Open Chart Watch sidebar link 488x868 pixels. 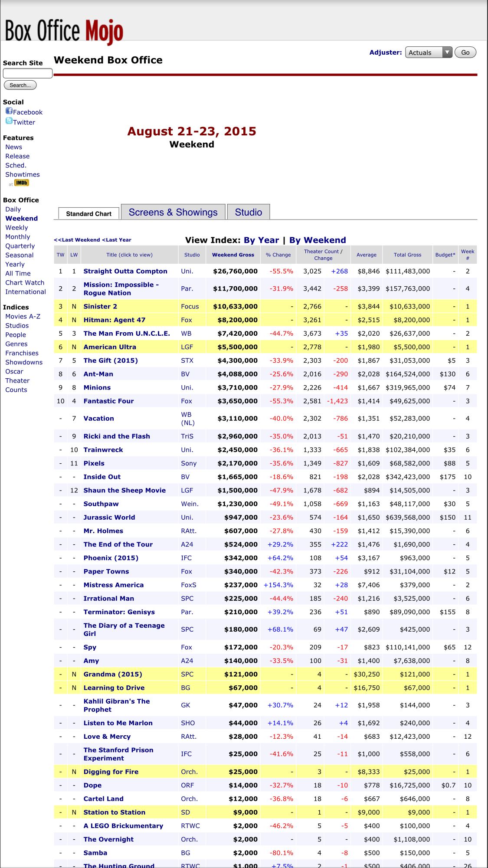(x=25, y=282)
